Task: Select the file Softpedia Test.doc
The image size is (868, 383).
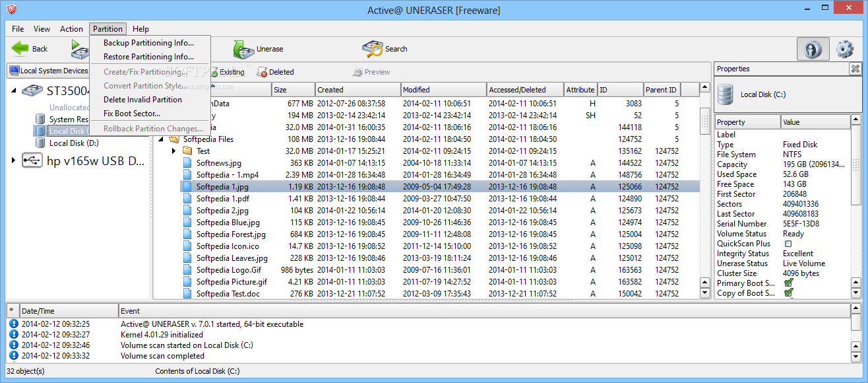Action: click(x=228, y=294)
